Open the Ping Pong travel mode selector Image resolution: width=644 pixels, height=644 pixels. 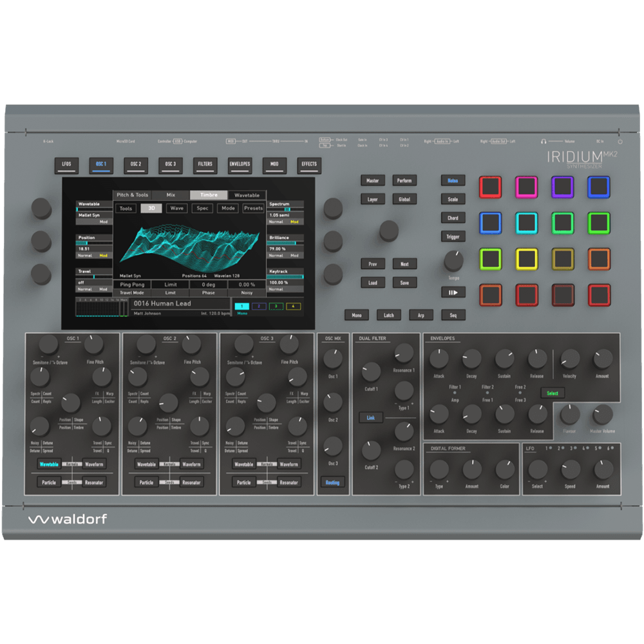[132, 284]
